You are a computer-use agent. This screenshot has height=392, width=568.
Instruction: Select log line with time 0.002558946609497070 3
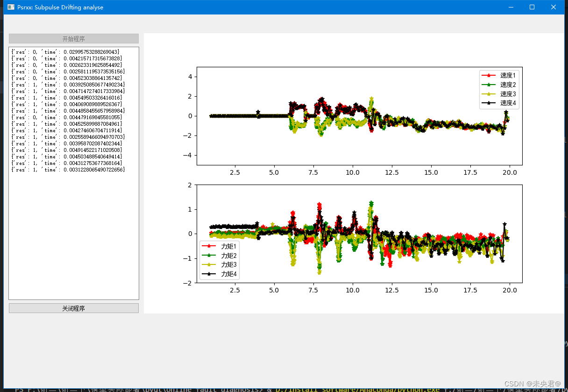coord(68,137)
